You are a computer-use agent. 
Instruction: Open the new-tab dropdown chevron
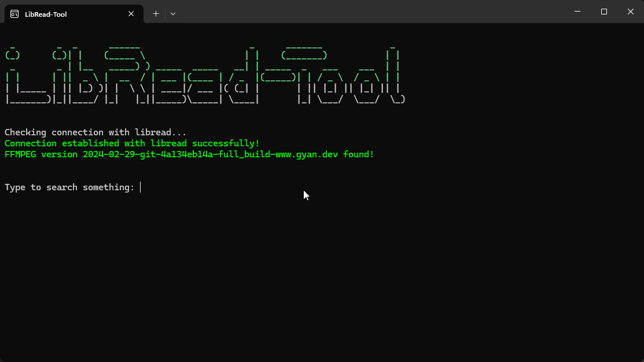(x=172, y=13)
